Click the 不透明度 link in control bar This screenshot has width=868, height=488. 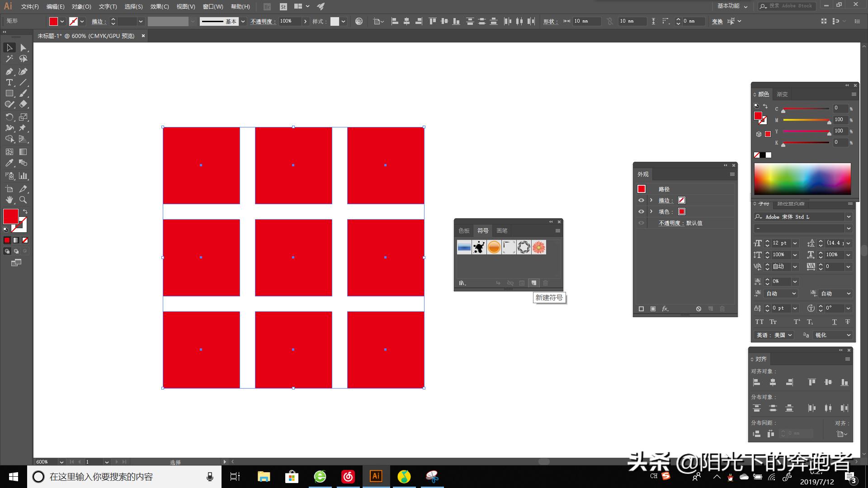pos(263,21)
